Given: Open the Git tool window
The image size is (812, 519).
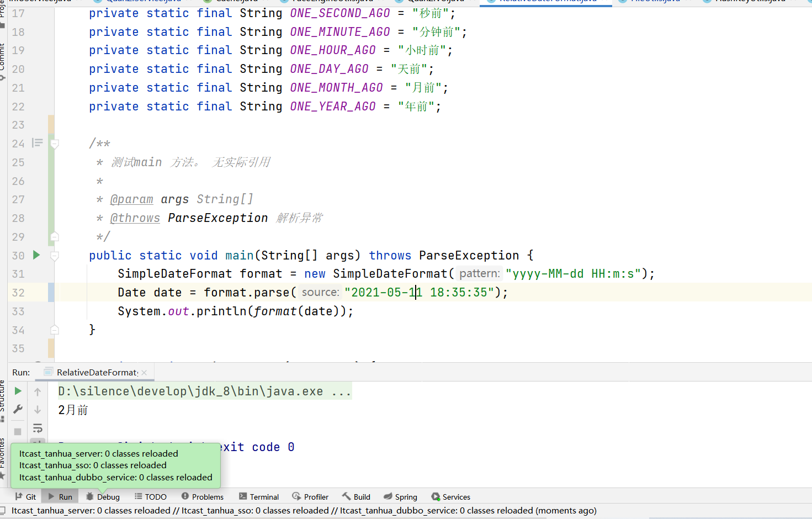Looking at the screenshot, I should tap(25, 497).
